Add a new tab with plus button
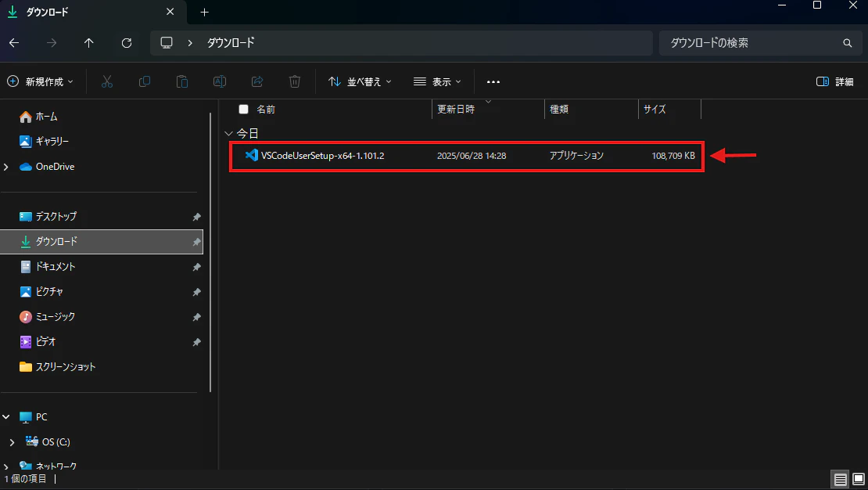Viewport: 868px width, 490px height. [204, 13]
